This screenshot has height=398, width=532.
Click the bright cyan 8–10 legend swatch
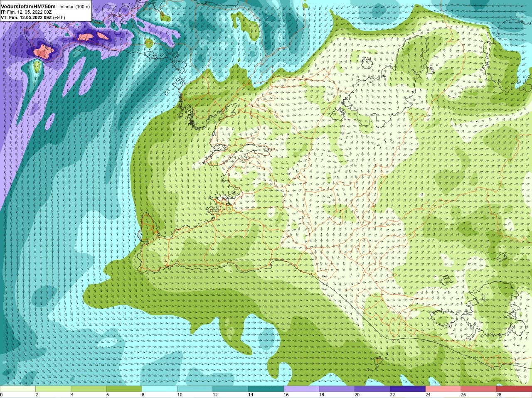[x=160, y=389]
